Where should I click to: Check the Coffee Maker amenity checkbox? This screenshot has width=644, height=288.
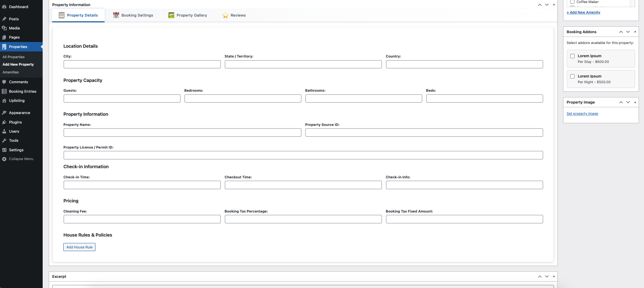pyautogui.click(x=573, y=2)
